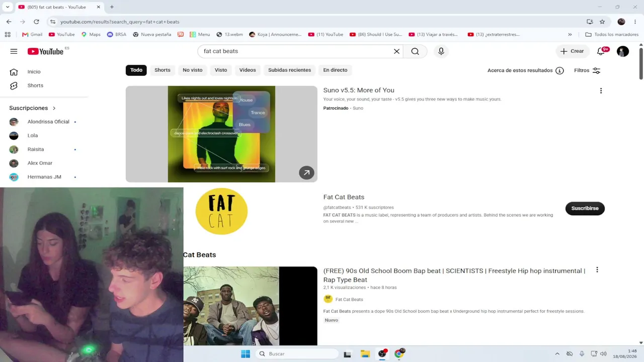The width and height of the screenshot is (644, 362).
Task: Open Chrome from the taskbar
Action: [399, 354]
